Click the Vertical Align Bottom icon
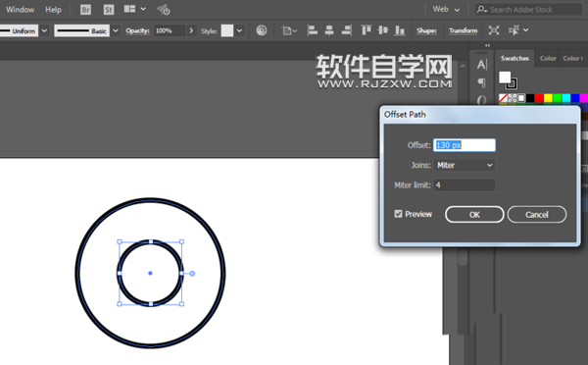 click(x=400, y=30)
